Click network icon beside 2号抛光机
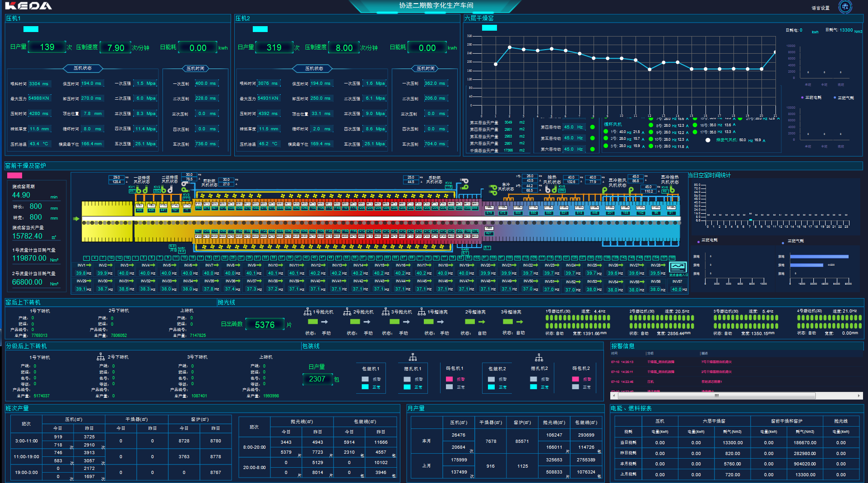 [x=347, y=312]
